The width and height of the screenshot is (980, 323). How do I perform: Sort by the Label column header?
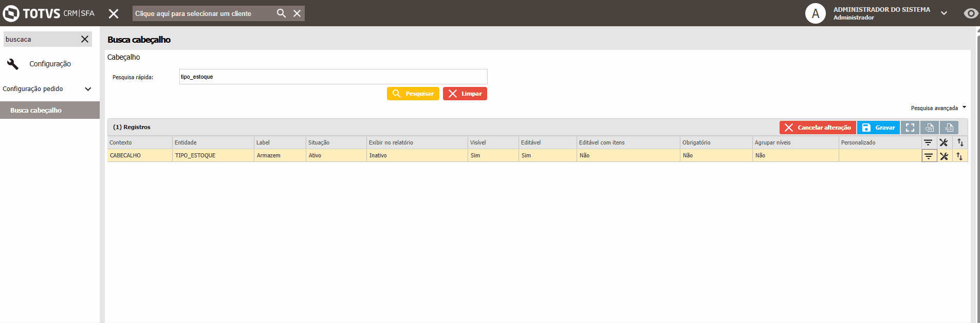tap(280, 142)
